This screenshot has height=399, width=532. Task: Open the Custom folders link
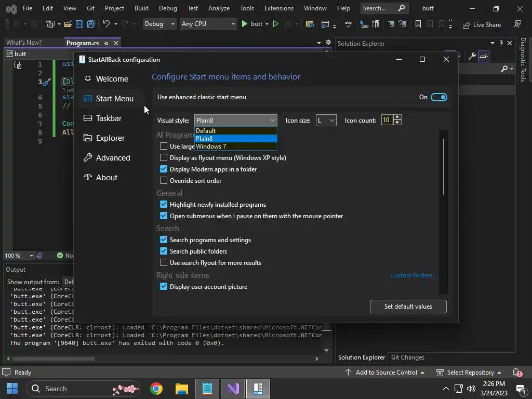(x=413, y=275)
